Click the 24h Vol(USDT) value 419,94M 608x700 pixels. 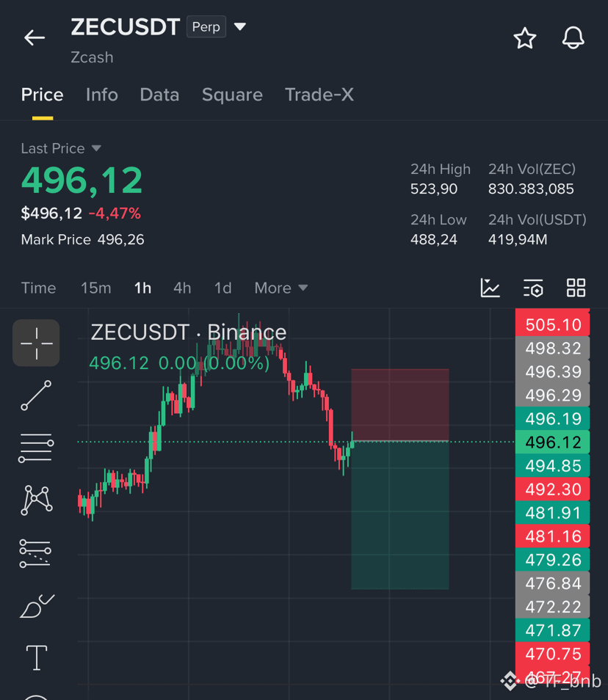click(x=517, y=240)
